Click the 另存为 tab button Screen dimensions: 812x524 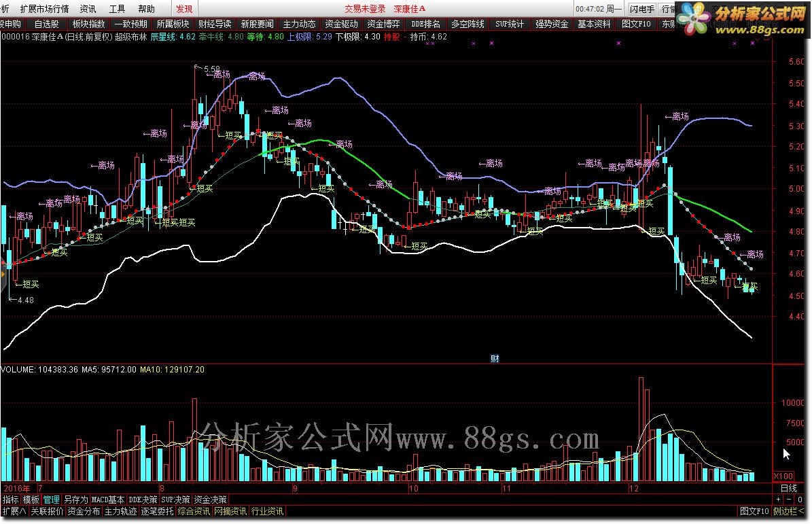75,500
